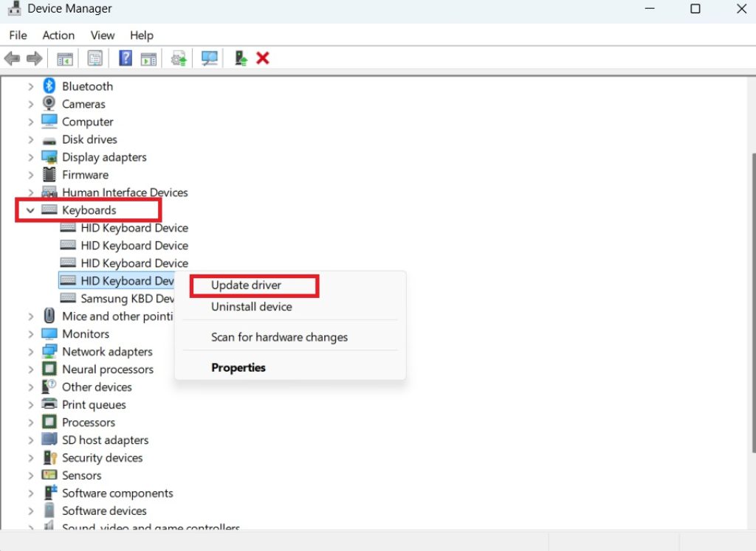Choose Uninstall device from context menu
This screenshot has width=756, height=551.
tap(252, 307)
